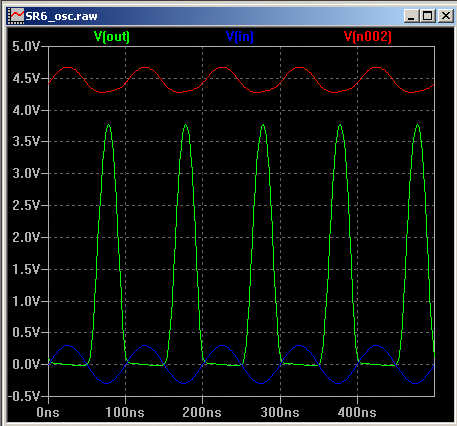Viewport: 457px width, 426px height.
Task: Select the red V(n002) trace label
Action: tap(368, 36)
